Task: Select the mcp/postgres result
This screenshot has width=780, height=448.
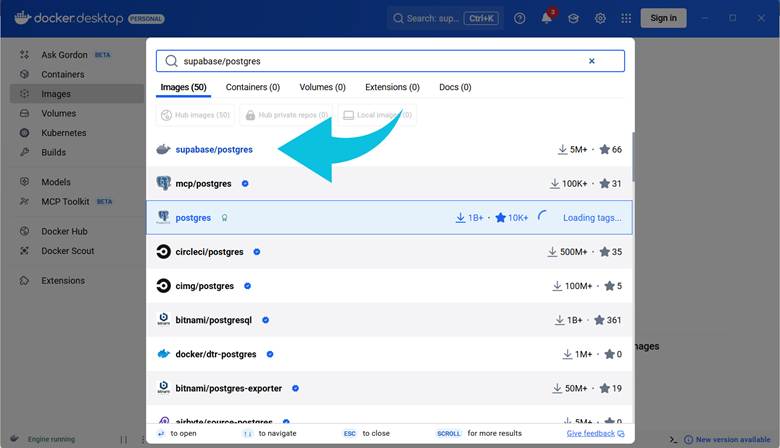Action: [x=389, y=183]
